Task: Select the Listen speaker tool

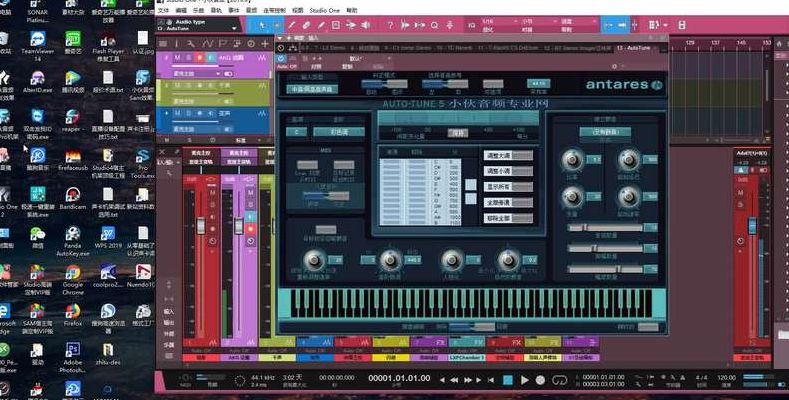Action: click(x=366, y=25)
